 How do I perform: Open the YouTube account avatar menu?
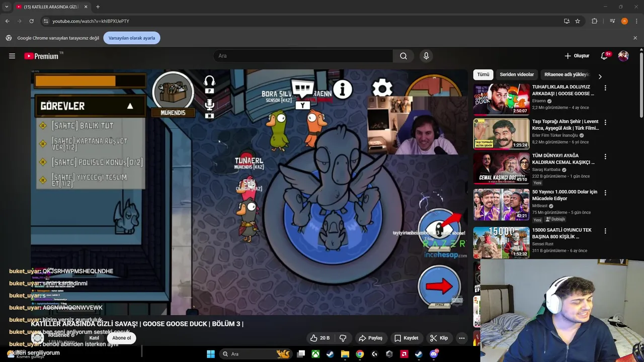623,56
